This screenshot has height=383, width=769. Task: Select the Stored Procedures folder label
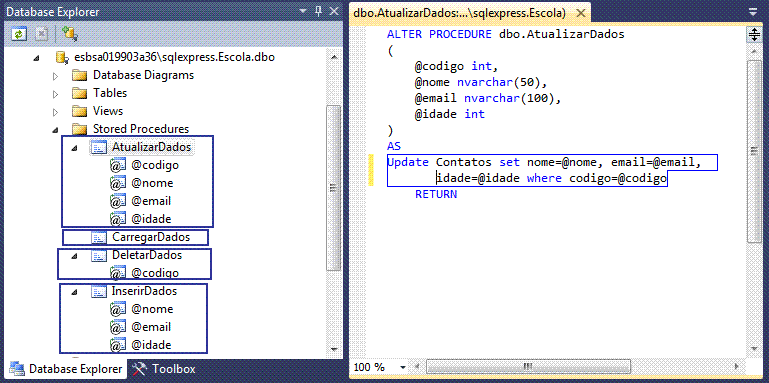[141, 129]
